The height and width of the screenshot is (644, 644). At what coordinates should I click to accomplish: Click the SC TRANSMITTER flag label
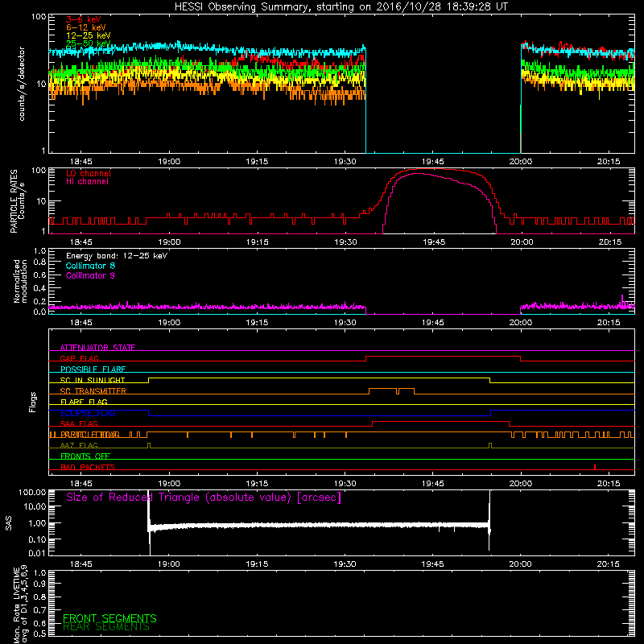pos(93,390)
